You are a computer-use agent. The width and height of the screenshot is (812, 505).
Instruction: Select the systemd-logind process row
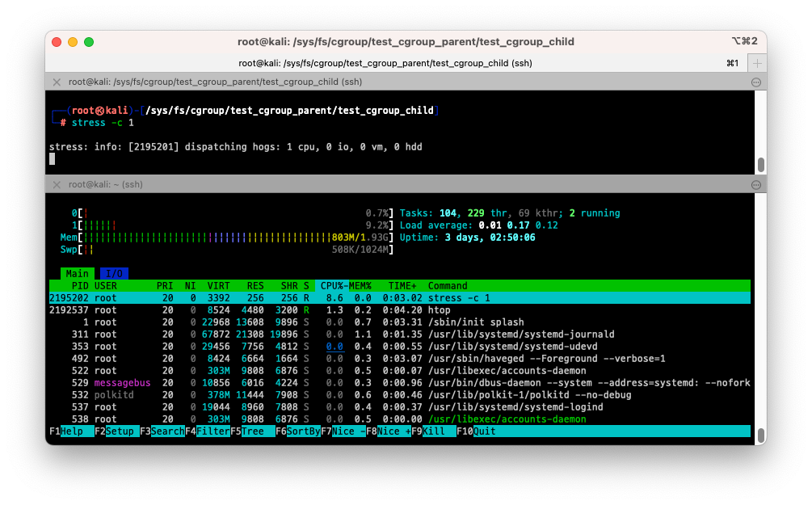point(400,407)
